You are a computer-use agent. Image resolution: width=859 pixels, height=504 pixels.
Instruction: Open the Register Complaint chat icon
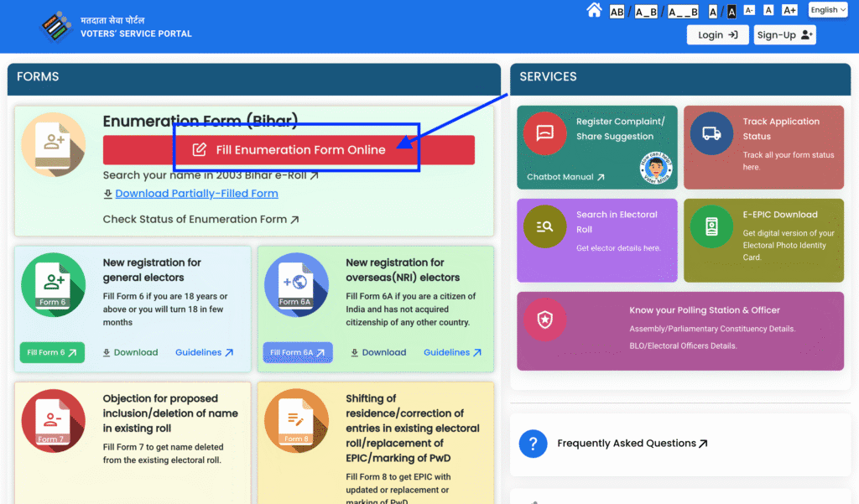tap(544, 133)
